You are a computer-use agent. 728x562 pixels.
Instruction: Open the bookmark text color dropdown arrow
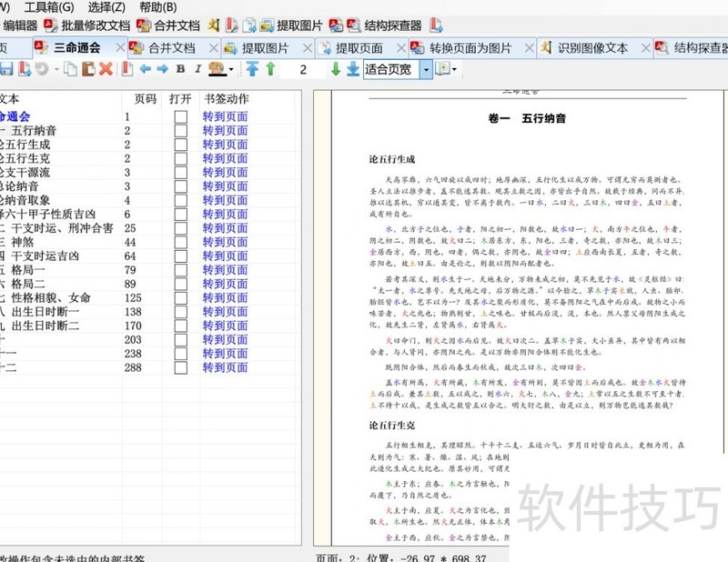231,69
